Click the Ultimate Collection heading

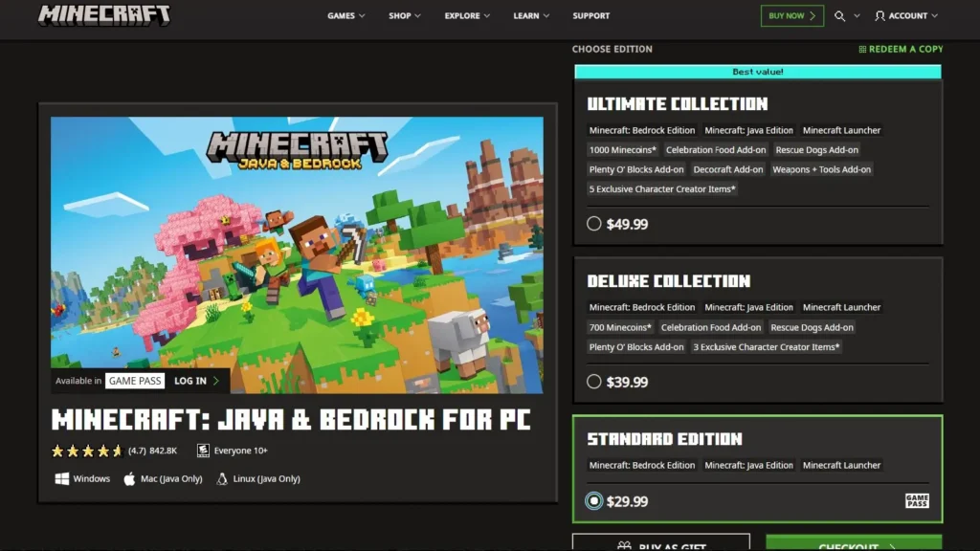[677, 104]
